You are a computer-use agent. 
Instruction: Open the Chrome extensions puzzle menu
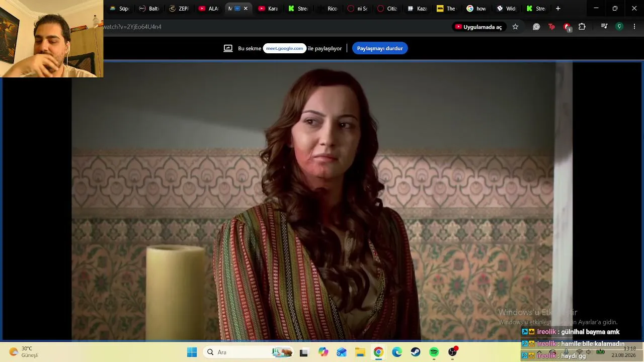point(582,27)
